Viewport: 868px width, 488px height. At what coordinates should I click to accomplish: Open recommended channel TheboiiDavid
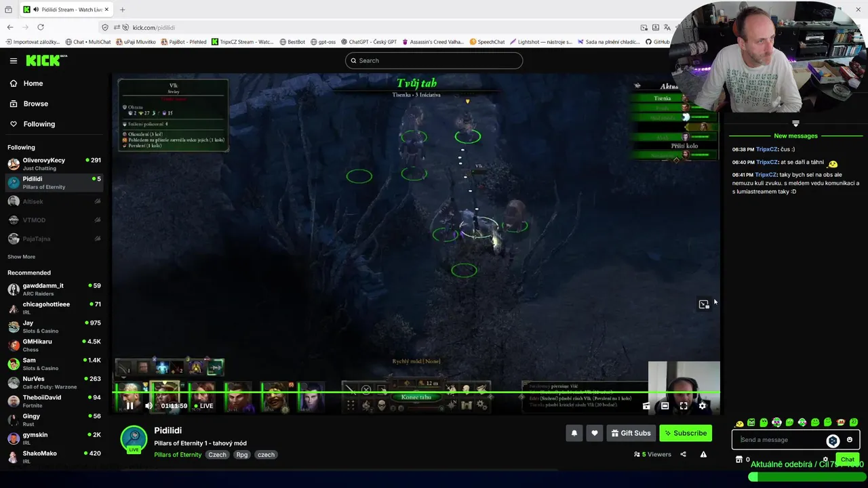(x=56, y=401)
